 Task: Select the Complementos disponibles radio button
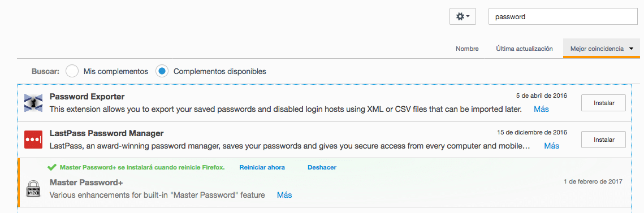pos(162,71)
